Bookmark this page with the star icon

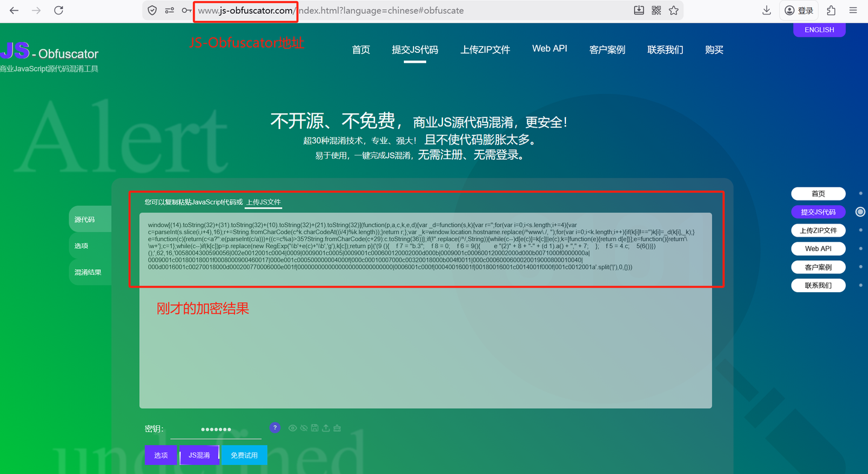(x=673, y=10)
